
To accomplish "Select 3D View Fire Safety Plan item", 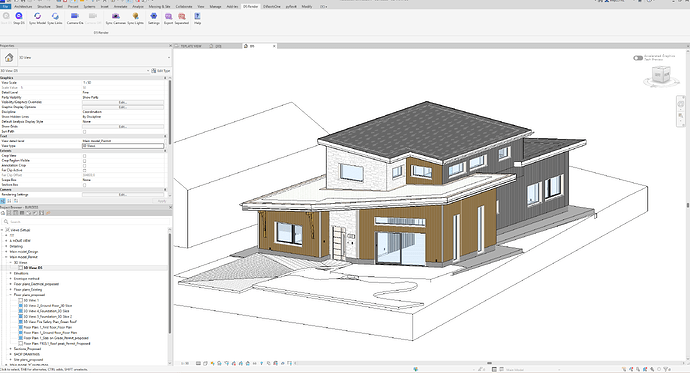I will pos(50,322).
